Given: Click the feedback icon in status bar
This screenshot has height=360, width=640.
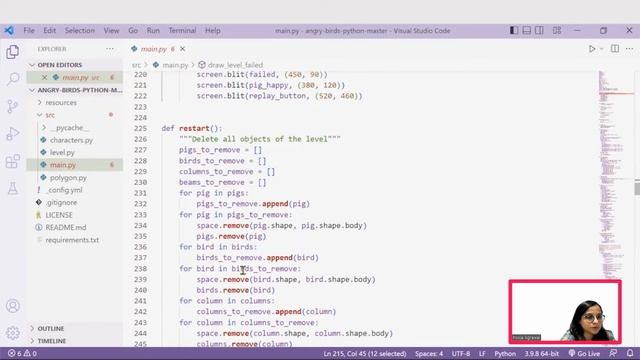Looking at the screenshot, I should [613, 353].
